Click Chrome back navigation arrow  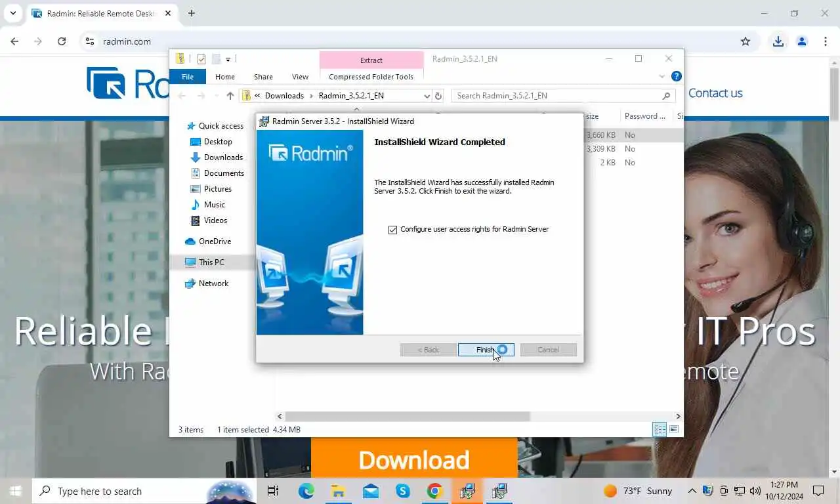tap(14, 41)
